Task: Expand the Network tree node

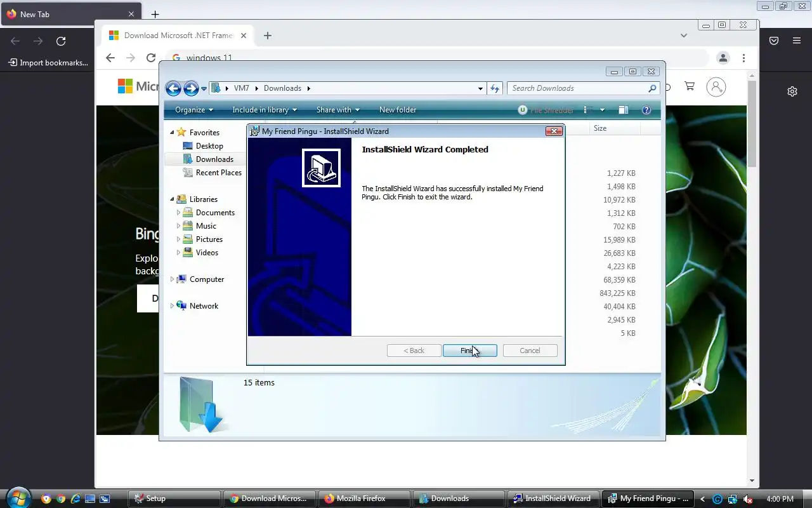Action: (x=172, y=305)
